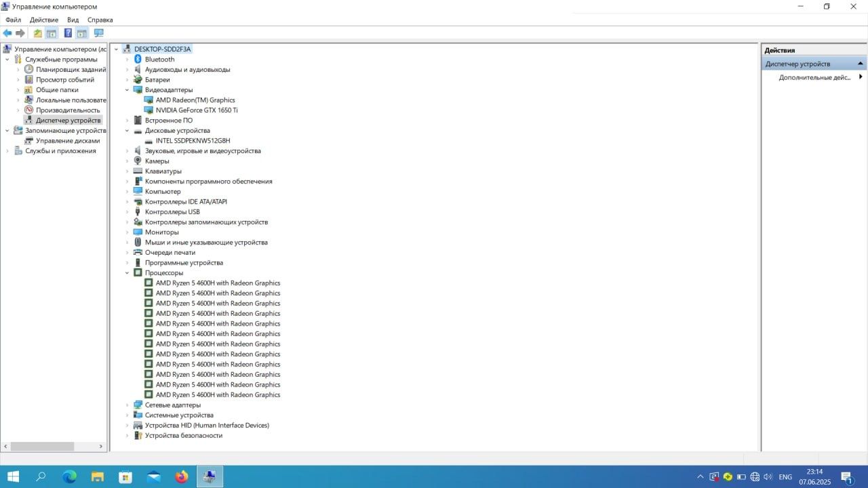Select Просмотр событий in left tree

65,79
